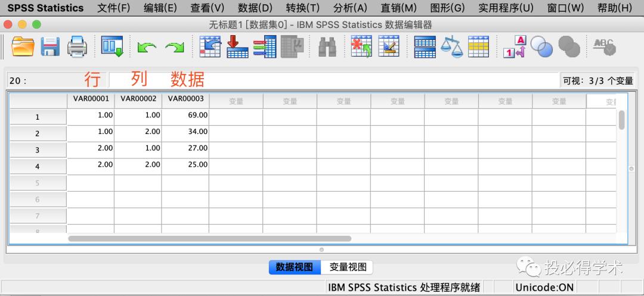Open the data document folder icon
This screenshot has height=296, width=644.
pos(23,46)
